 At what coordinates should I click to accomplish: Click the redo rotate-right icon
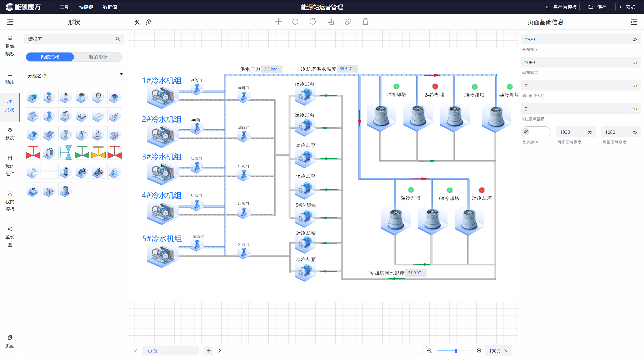tap(313, 22)
